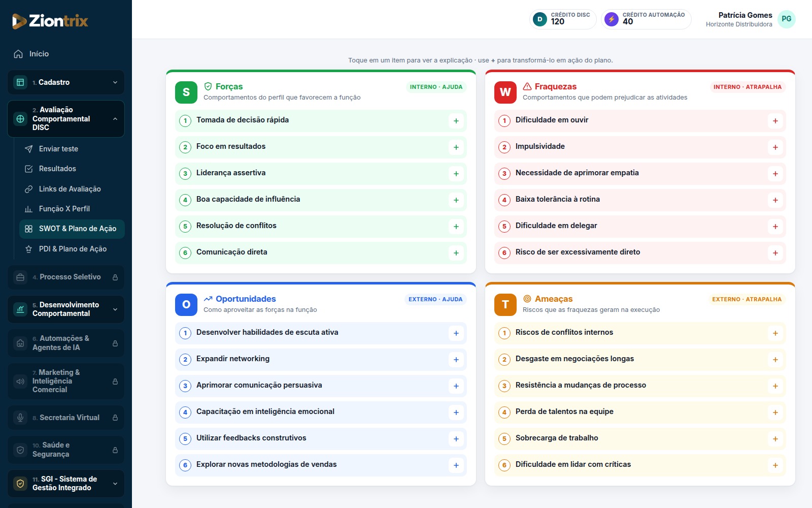The width and height of the screenshot is (812, 508).
Task: Open 'Dificuldade em ouvir' explanation
Action: pyautogui.click(x=640, y=121)
